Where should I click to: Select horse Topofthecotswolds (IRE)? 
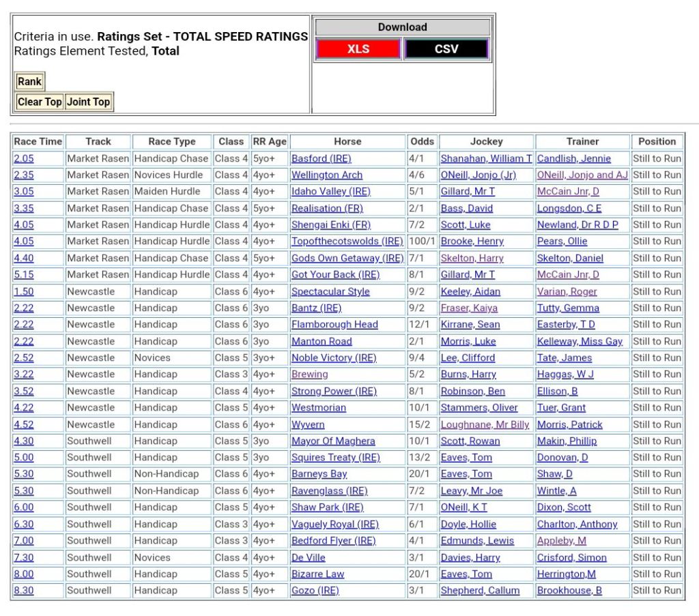[x=348, y=241]
